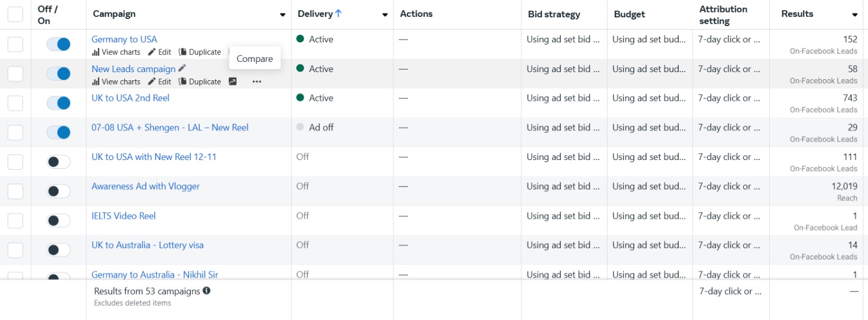Viewport: 868px width, 320px height.
Task: Open UK to Australia - Lottery visa campaign
Action: (x=148, y=245)
